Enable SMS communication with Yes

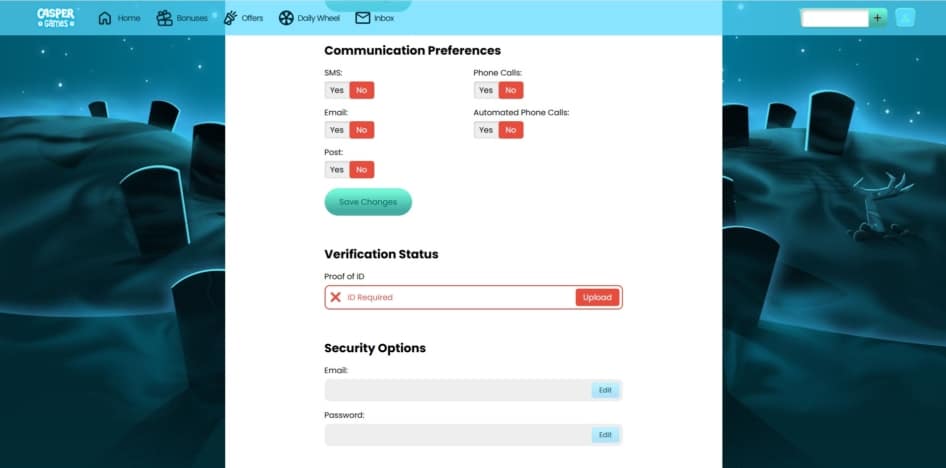(x=337, y=90)
